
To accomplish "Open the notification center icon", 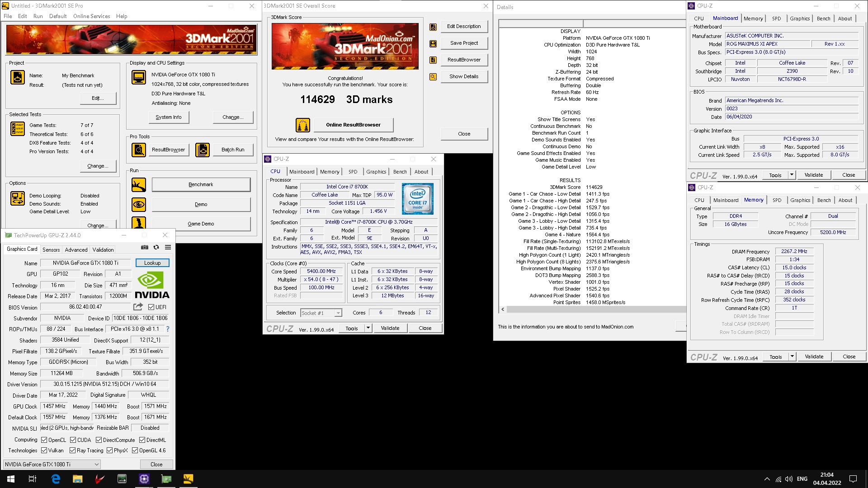I will (853, 479).
